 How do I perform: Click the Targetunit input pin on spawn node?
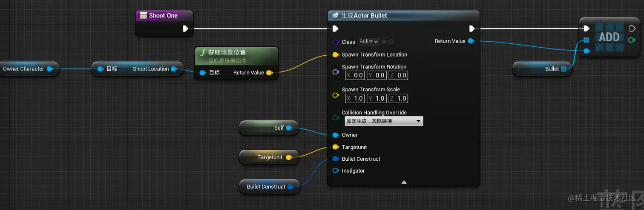336,147
